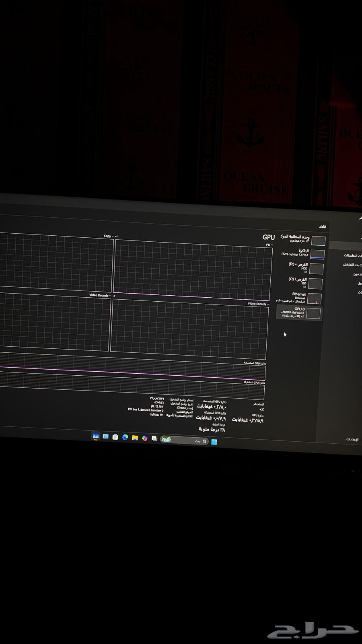Screen dimensions: 362x644
Task: Open Microsoft Store from the taskbar
Action: [115, 437]
